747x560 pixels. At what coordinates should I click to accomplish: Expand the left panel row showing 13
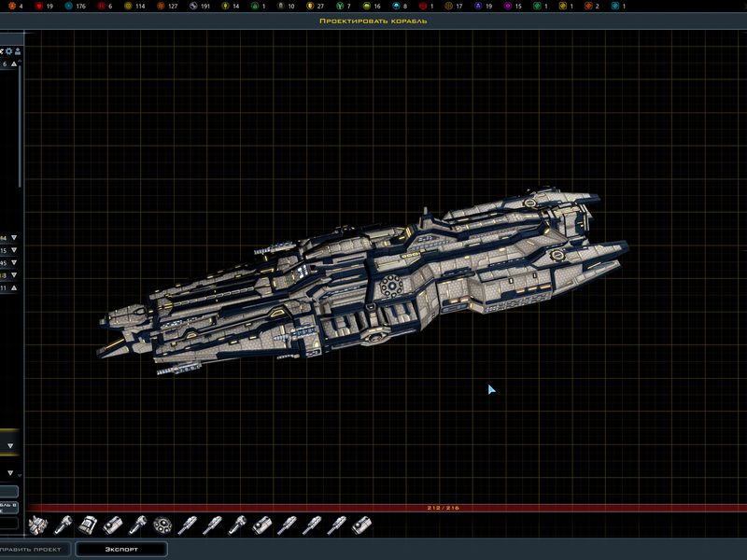[14, 275]
